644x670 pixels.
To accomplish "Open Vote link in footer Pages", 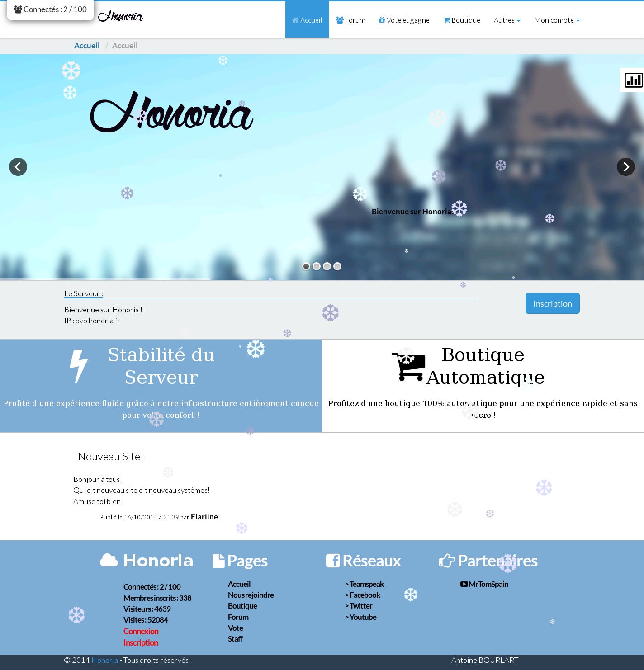I will pyautogui.click(x=236, y=628).
